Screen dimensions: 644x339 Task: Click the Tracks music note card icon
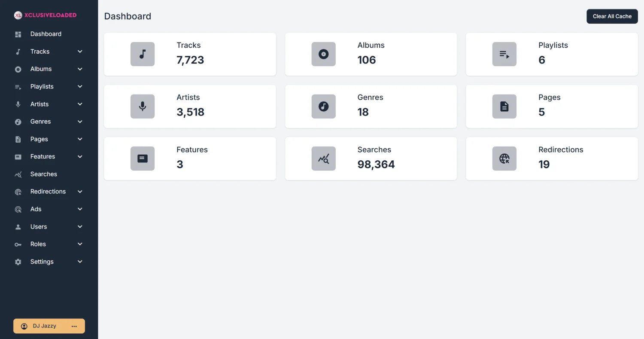[143, 54]
